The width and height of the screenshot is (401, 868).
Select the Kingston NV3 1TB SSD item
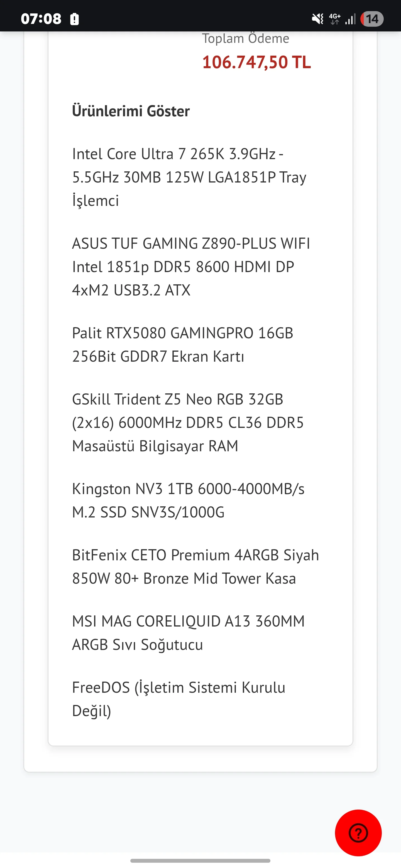pyautogui.click(x=188, y=500)
